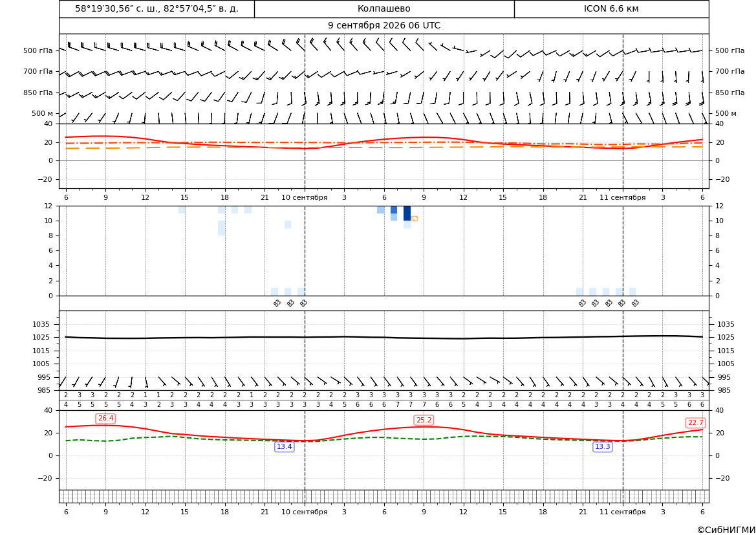Click the right 500 м wind level label
The width and height of the screenshot is (756, 535).
726,113
